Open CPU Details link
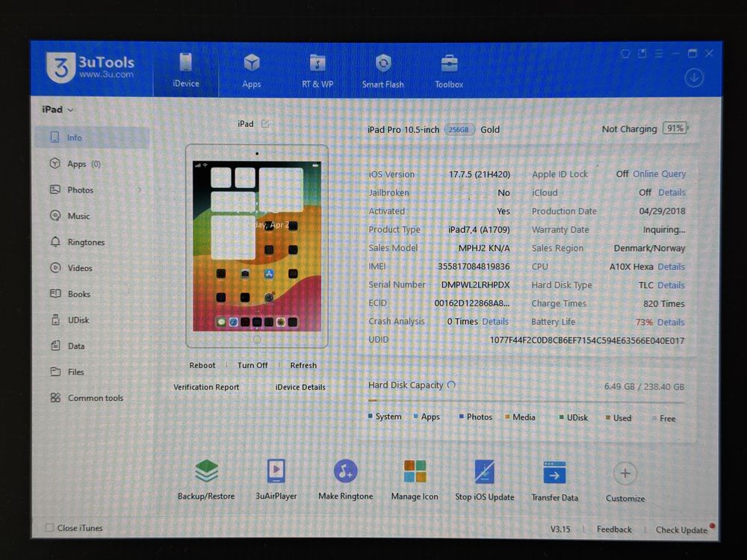Screen dimensions: 747x560 click(671, 267)
